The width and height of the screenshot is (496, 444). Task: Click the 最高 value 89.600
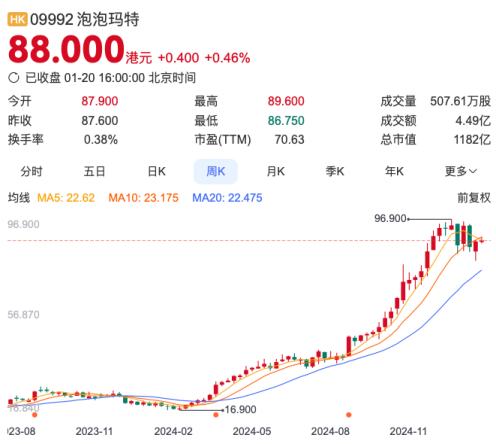pos(286,101)
